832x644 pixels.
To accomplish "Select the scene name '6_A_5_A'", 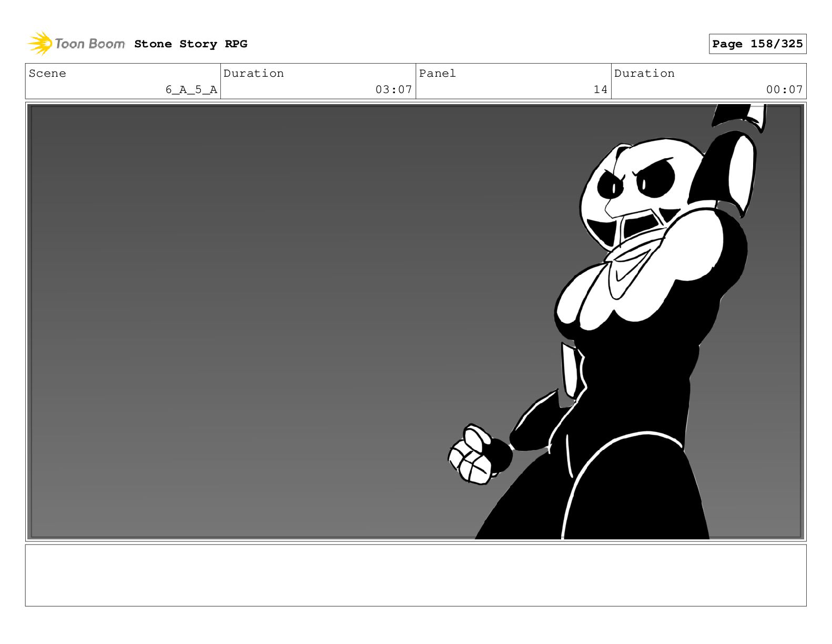I will pos(191,90).
